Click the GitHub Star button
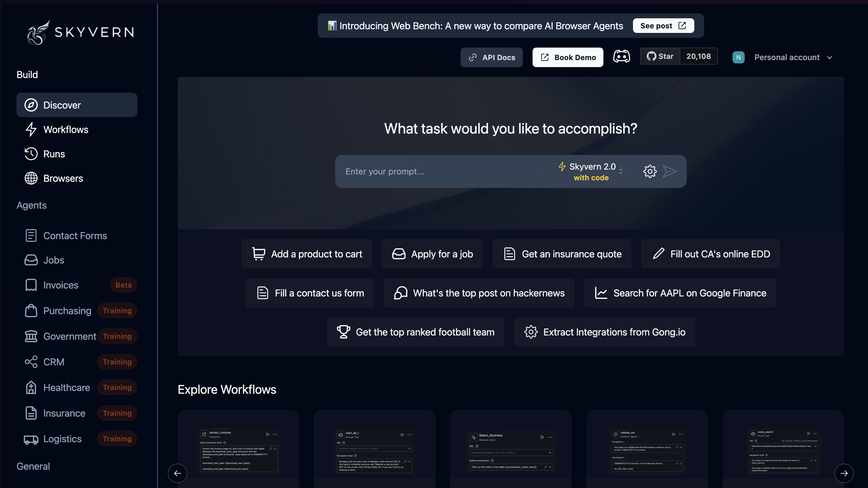The image size is (868, 488). (660, 56)
